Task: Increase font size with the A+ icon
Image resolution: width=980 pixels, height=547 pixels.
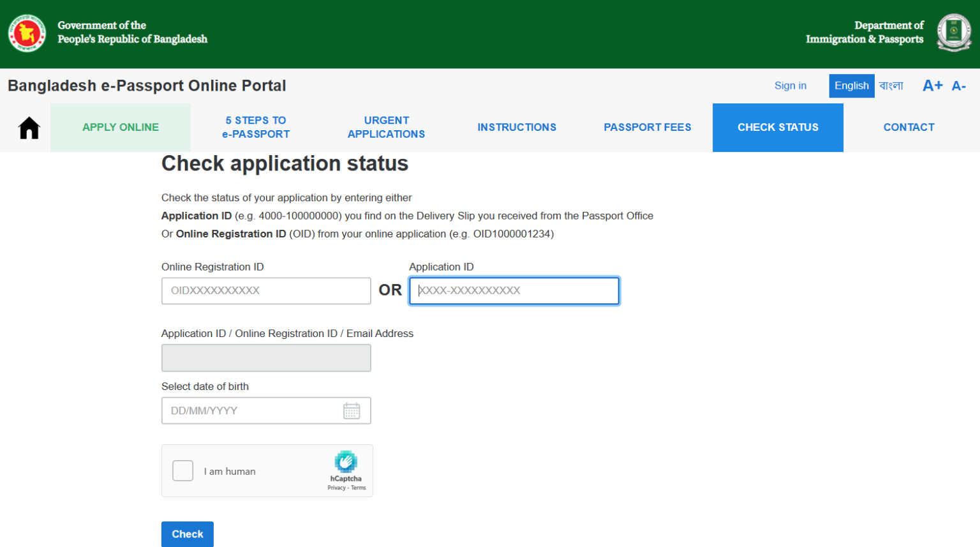Action: point(932,85)
